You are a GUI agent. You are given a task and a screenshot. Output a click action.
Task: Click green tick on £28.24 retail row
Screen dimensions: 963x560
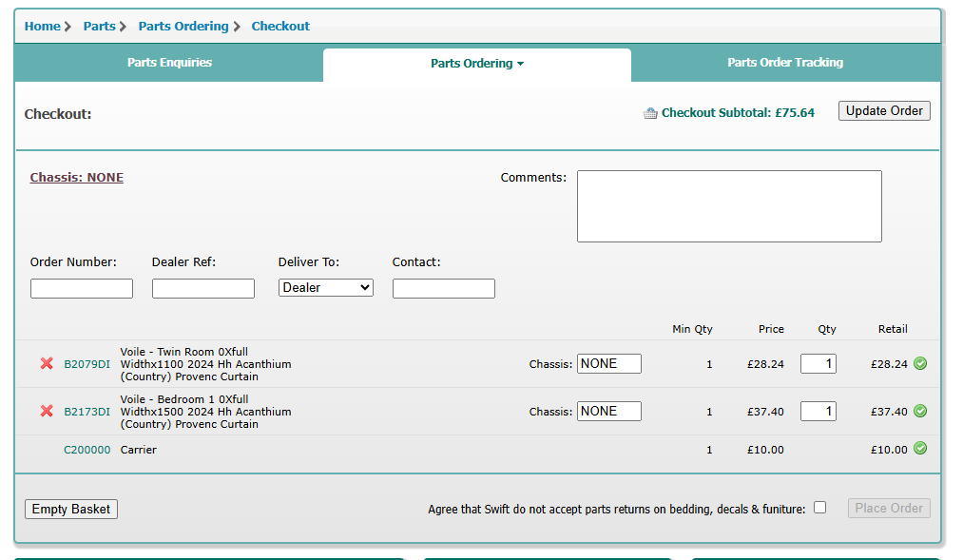[920, 363]
